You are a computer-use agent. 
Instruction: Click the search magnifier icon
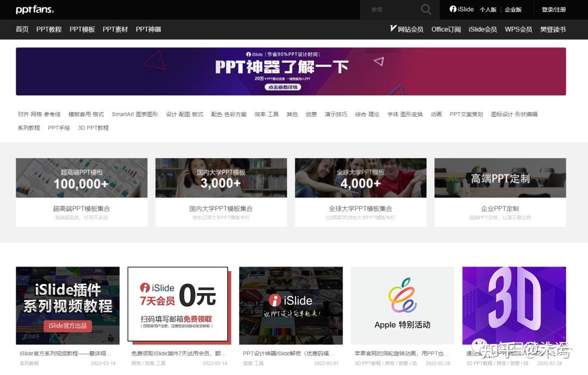426,9
